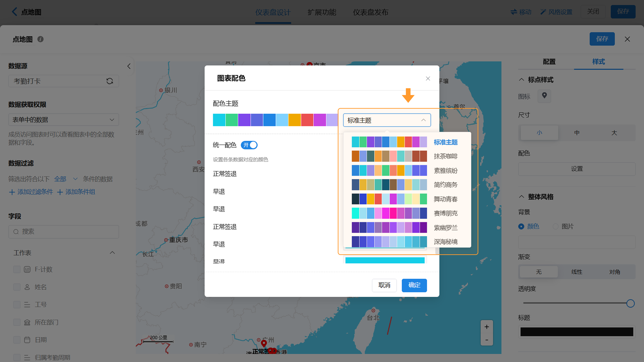Click the plus icon for 添加条件组
Screen dimensions: 644x362
click(x=60, y=192)
